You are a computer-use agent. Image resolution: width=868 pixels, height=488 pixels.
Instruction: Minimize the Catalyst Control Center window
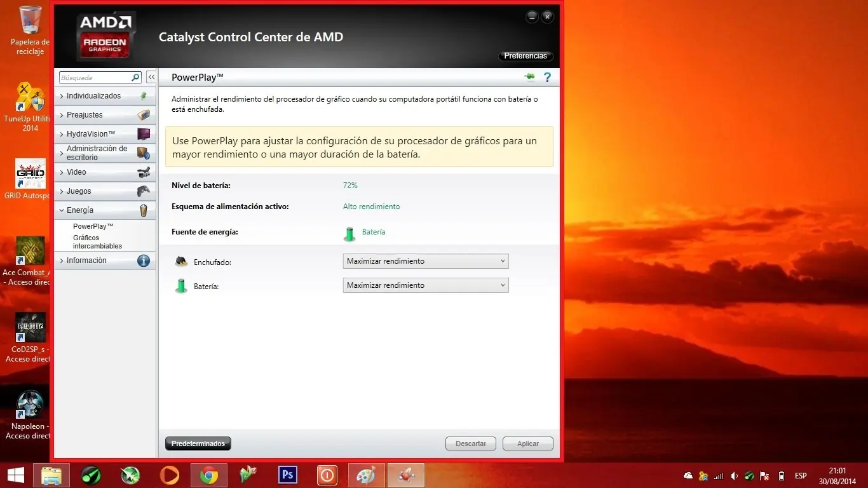pyautogui.click(x=532, y=17)
